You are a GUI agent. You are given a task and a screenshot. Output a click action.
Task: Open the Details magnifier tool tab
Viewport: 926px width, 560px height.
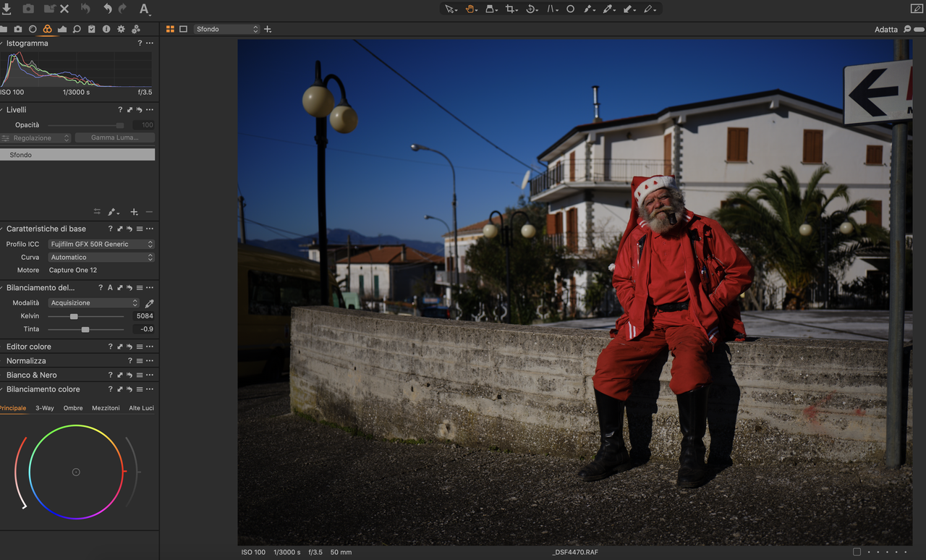point(77,29)
